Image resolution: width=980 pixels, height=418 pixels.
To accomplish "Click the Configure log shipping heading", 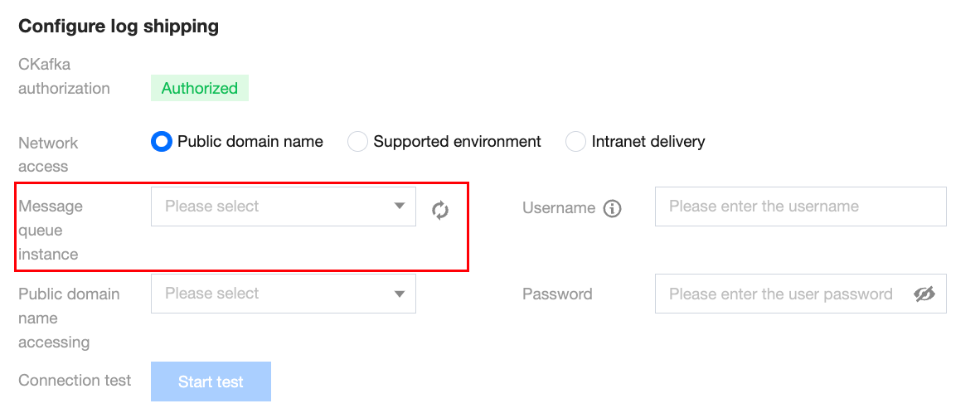I will [119, 27].
